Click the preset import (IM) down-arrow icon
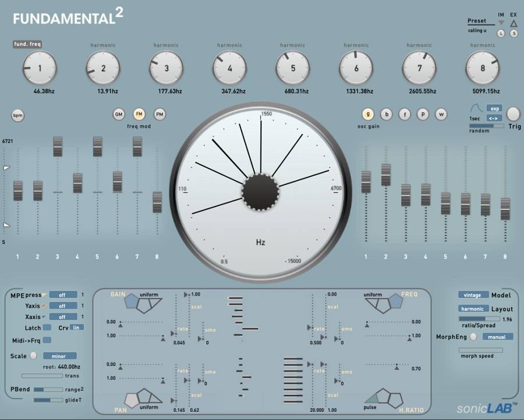Screen dimensions: 524x420 pyautogui.click(x=501, y=23)
